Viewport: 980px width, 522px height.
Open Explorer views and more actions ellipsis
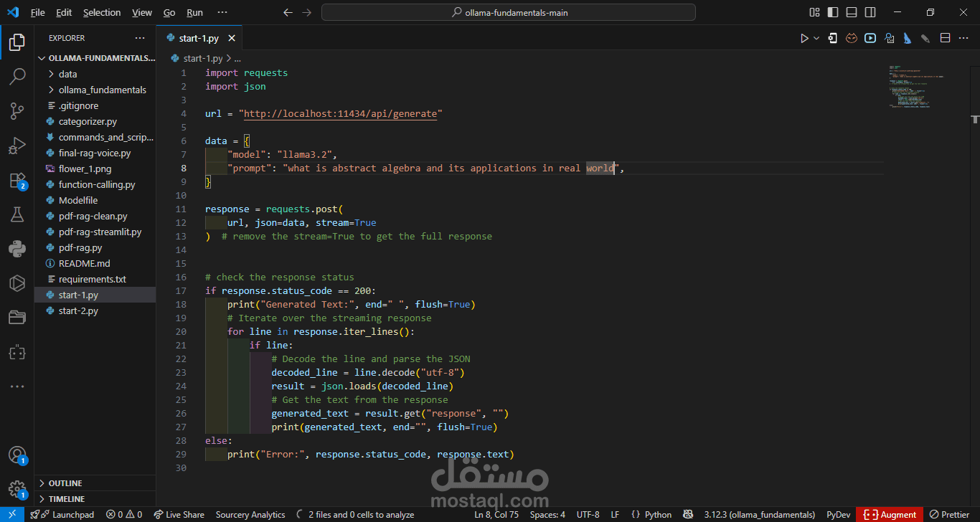click(139, 38)
